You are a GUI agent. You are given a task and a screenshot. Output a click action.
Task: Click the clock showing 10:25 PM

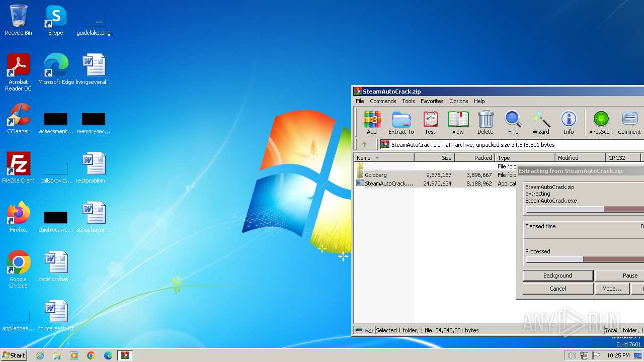coord(618,355)
